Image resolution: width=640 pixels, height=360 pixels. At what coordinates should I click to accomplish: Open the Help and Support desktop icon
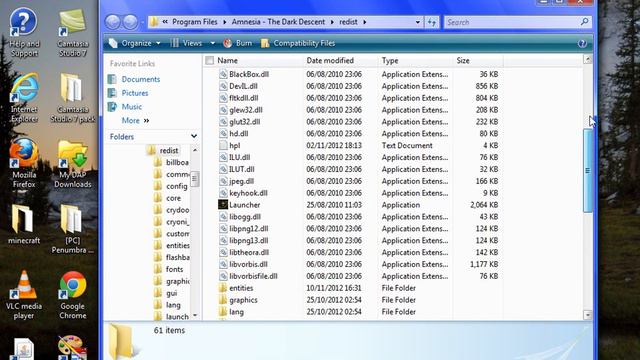(x=24, y=33)
